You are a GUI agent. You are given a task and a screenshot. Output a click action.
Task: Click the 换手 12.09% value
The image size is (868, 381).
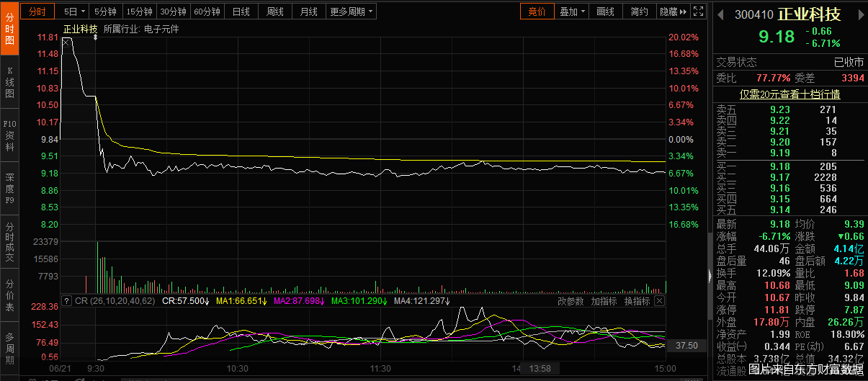click(773, 274)
